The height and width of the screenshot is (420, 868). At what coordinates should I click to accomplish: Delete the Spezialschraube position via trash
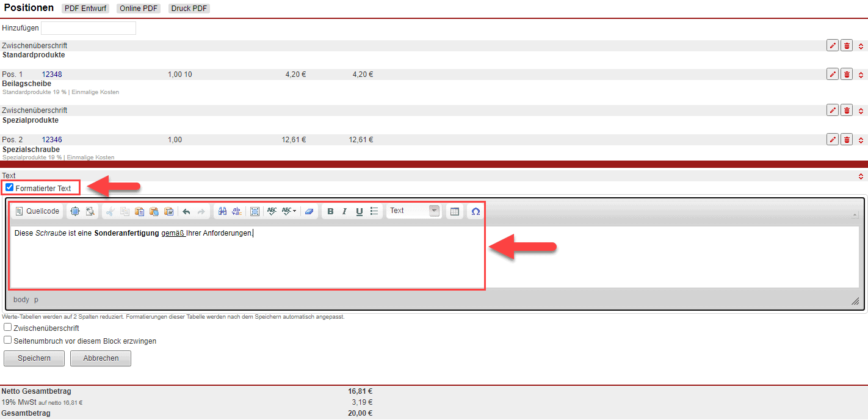click(847, 139)
